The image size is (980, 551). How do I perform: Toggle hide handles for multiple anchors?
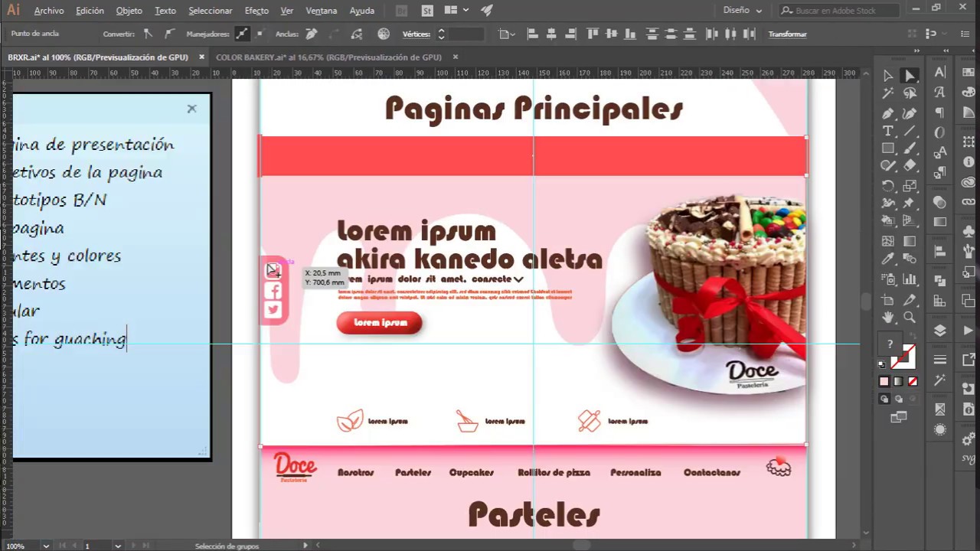click(260, 34)
